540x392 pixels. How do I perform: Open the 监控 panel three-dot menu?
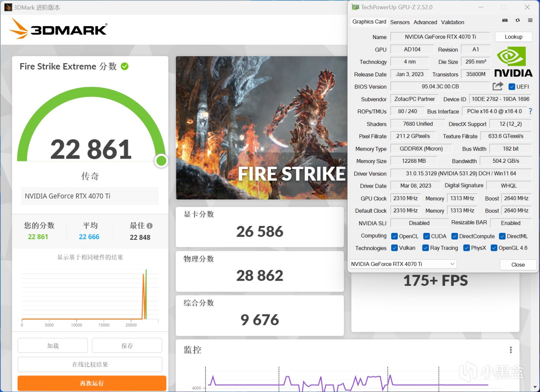click(x=511, y=350)
